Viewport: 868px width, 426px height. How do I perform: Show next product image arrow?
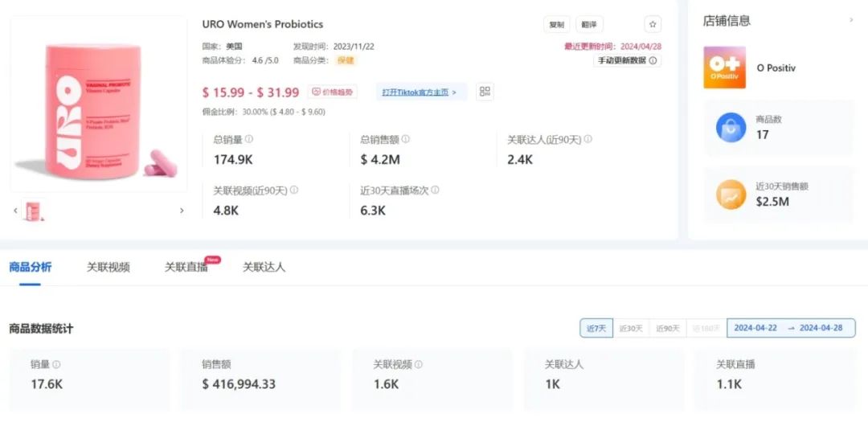[182, 211]
